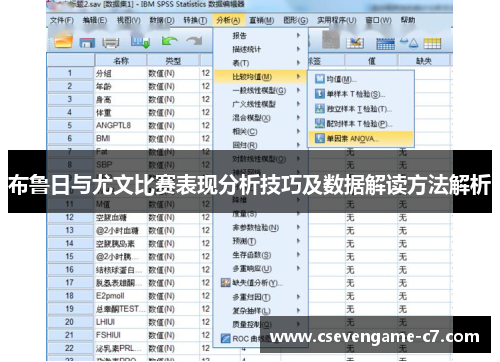Pick the pencil-and-grid toolbar icon
Screen dimensions: 500x362
coord(355,43)
